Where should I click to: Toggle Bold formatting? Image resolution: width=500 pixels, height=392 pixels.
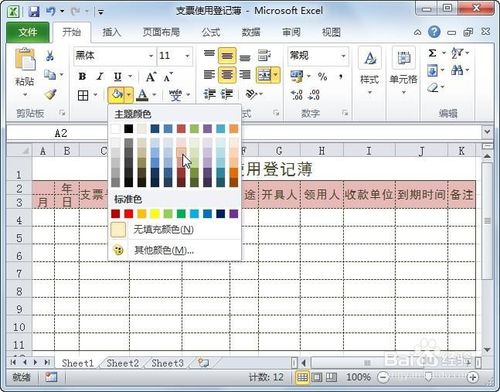point(82,77)
